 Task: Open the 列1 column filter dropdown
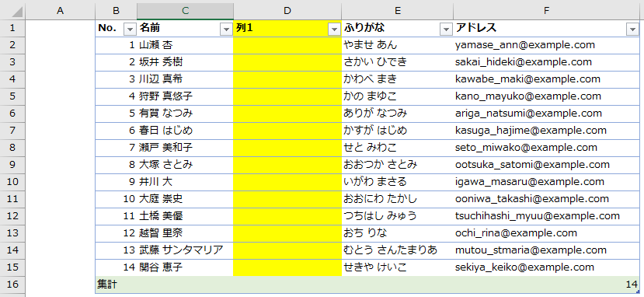click(x=334, y=29)
